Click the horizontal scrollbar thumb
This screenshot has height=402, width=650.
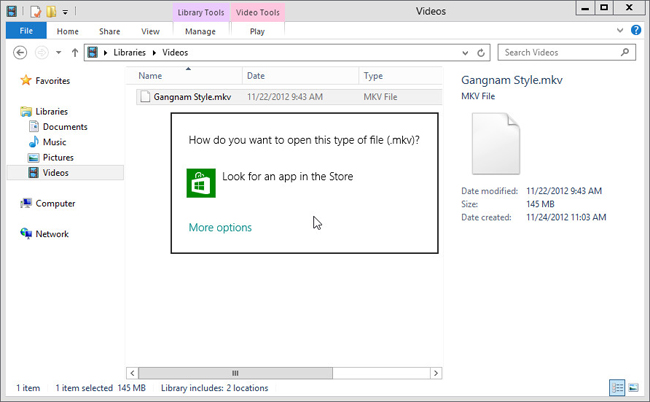235,373
